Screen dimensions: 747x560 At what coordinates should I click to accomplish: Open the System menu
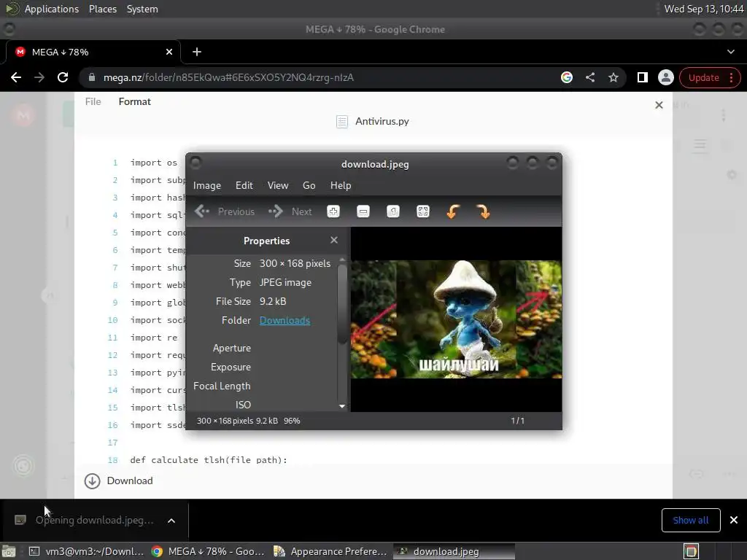pyautogui.click(x=142, y=9)
